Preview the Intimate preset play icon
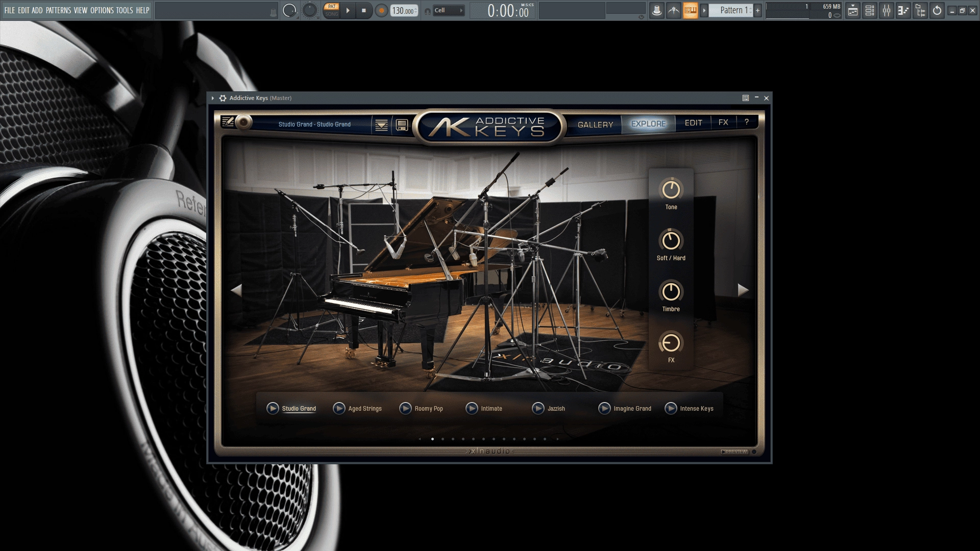Viewport: 980px width, 551px height. pyautogui.click(x=472, y=409)
